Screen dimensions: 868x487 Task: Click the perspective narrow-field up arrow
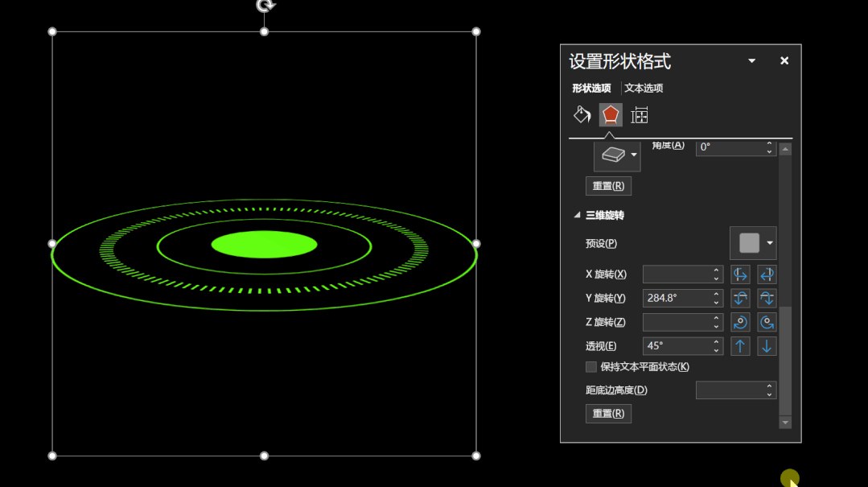pos(740,346)
